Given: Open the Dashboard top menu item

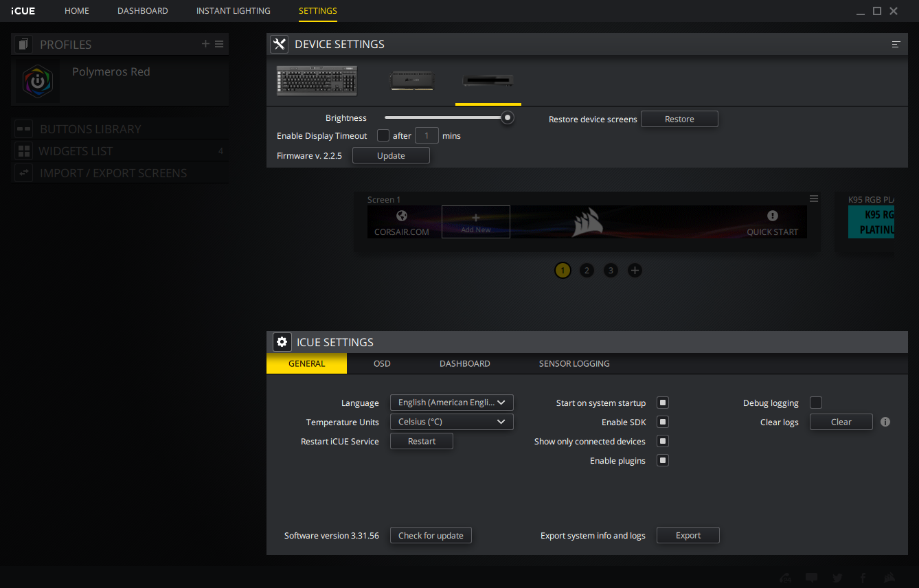Looking at the screenshot, I should [x=143, y=11].
